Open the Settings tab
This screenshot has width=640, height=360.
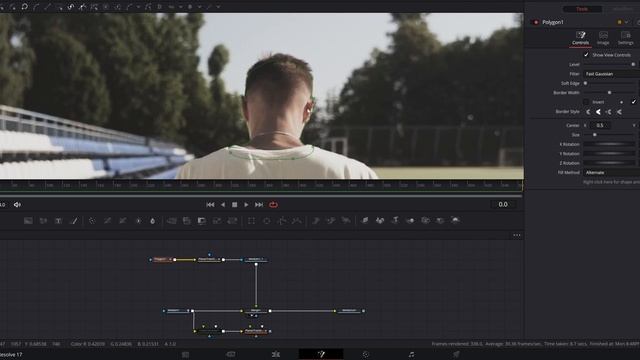point(625,38)
